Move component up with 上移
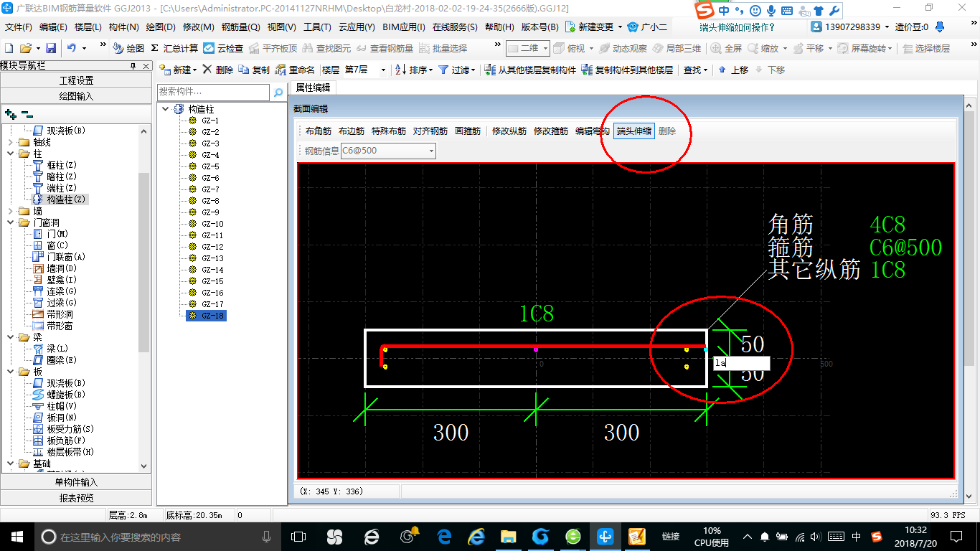 pos(732,70)
